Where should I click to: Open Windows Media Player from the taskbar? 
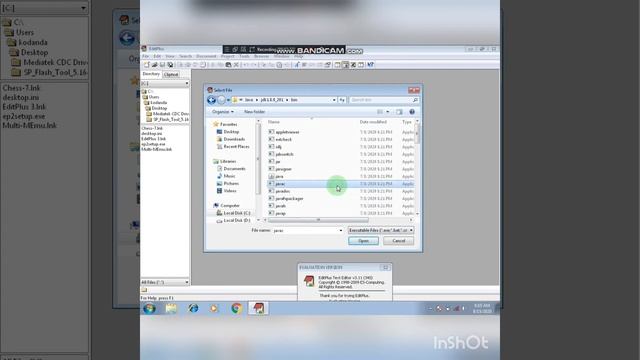pos(214,308)
